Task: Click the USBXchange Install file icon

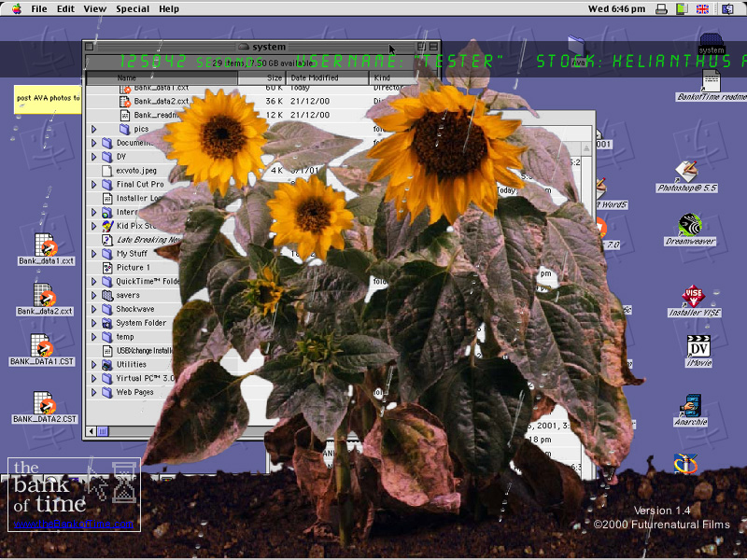Action: [x=107, y=351]
